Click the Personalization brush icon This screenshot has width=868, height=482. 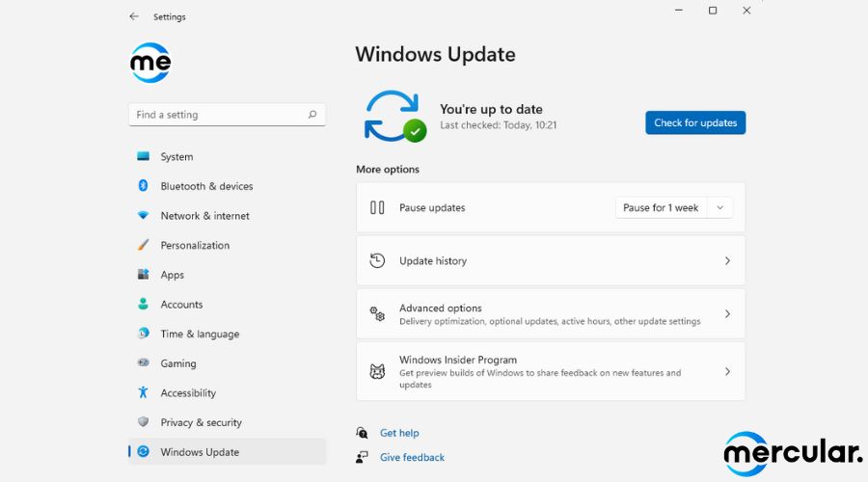click(144, 245)
